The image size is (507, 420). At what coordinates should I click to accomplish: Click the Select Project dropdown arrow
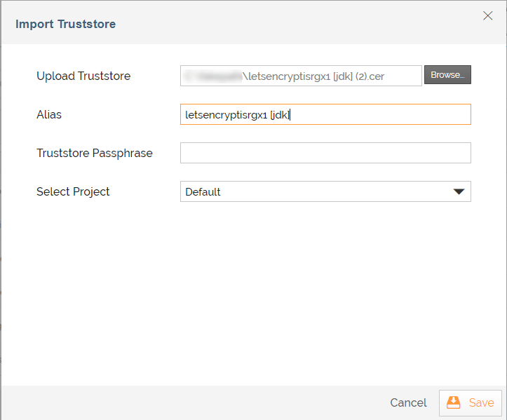(x=459, y=191)
